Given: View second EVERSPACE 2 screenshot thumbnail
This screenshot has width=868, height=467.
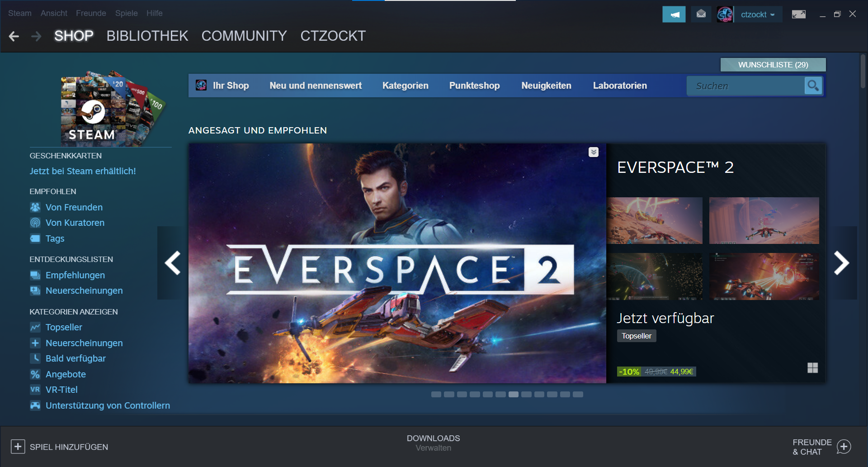Looking at the screenshot, I should (764, 220).
